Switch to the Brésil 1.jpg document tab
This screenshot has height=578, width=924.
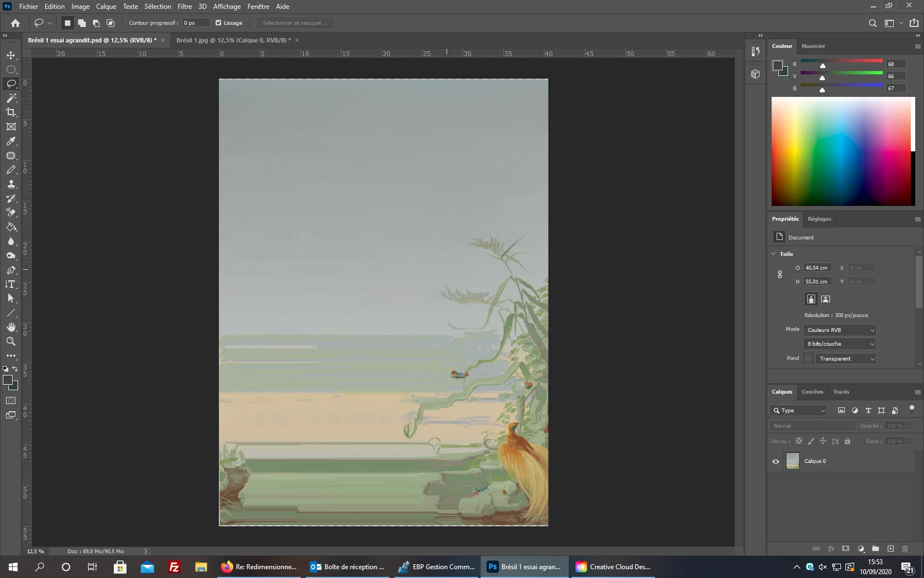coord(233,40)
